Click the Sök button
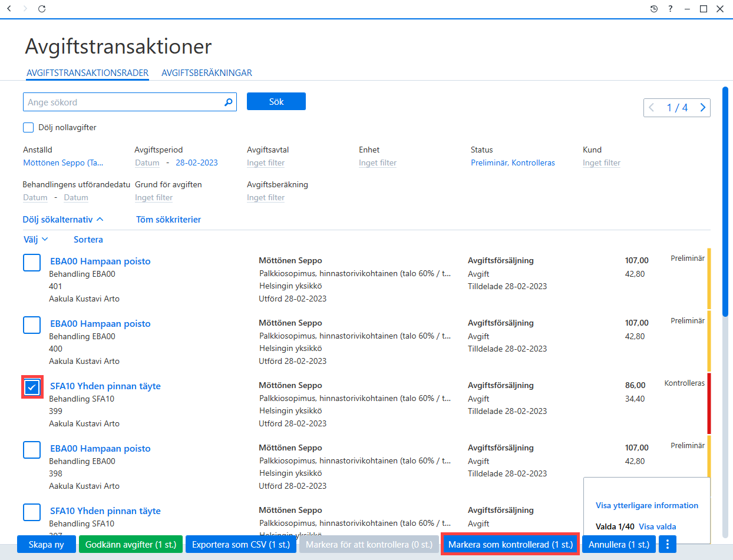The image size is (733, 560). click(x=276, y=101)
